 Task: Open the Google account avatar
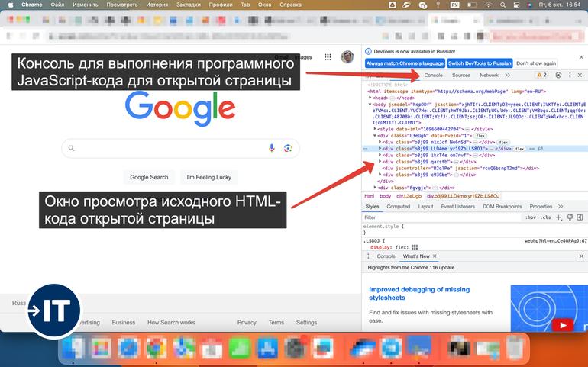pos(347,57)
